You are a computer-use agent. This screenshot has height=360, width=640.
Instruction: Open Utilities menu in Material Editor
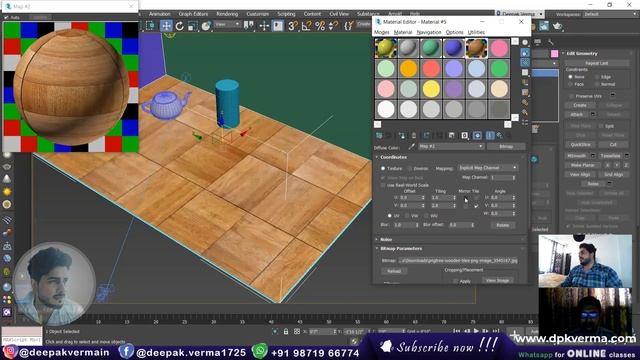476,32
